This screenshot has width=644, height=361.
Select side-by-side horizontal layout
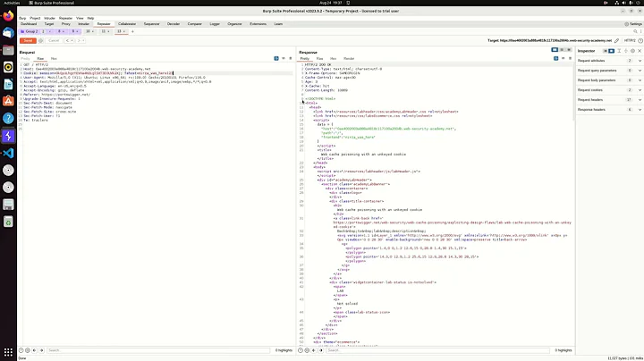555,50
